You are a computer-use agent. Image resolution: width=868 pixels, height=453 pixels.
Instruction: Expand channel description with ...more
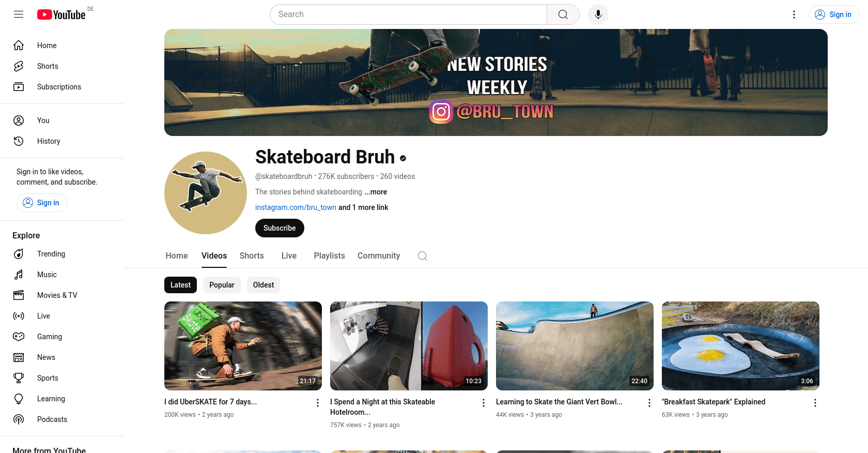tap(376, 192)
